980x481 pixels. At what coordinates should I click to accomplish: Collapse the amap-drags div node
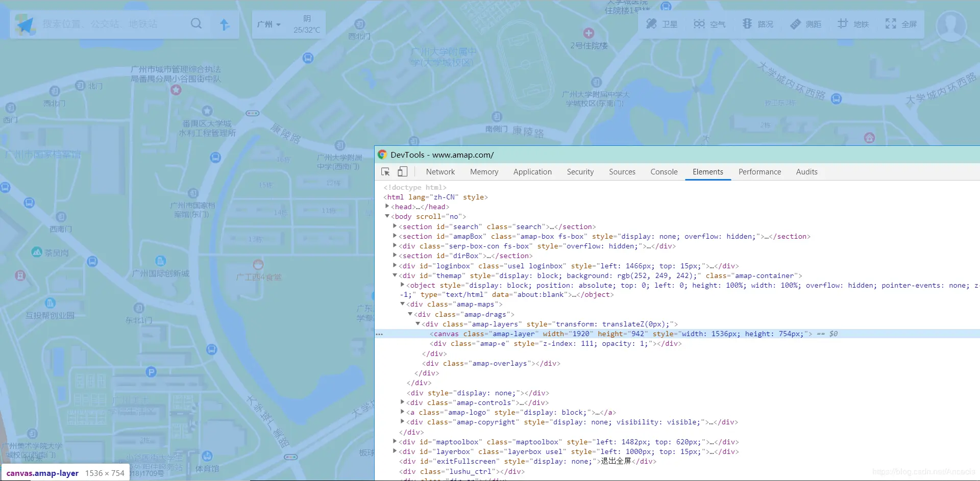pos(410,314)
